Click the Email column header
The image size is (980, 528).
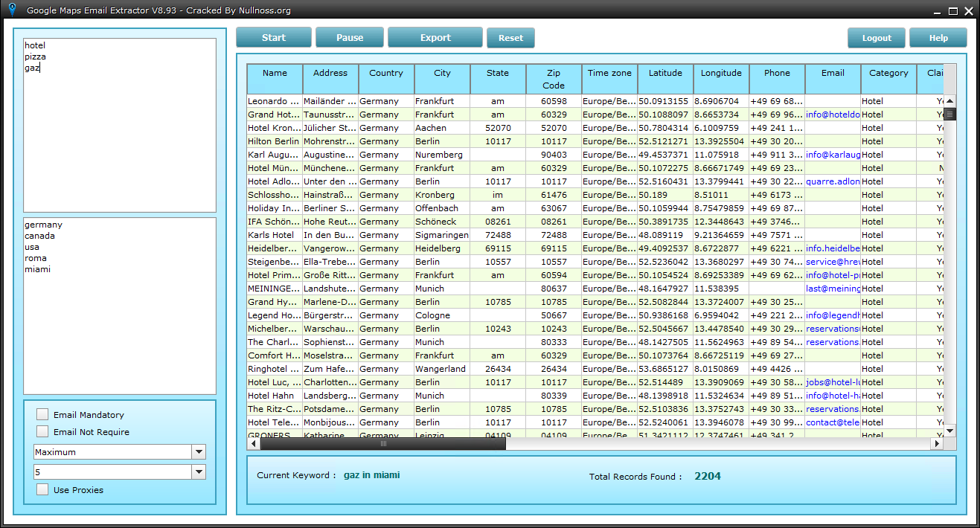833,79
